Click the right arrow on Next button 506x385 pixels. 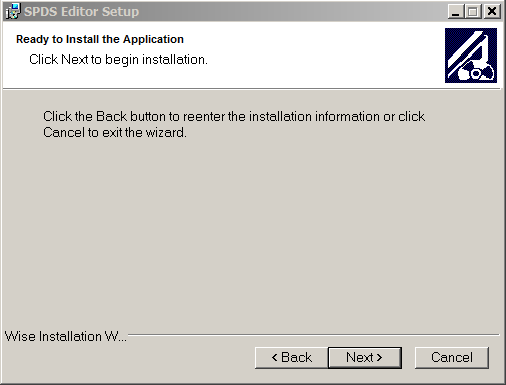pyautogui.click(x=379, y=358)
